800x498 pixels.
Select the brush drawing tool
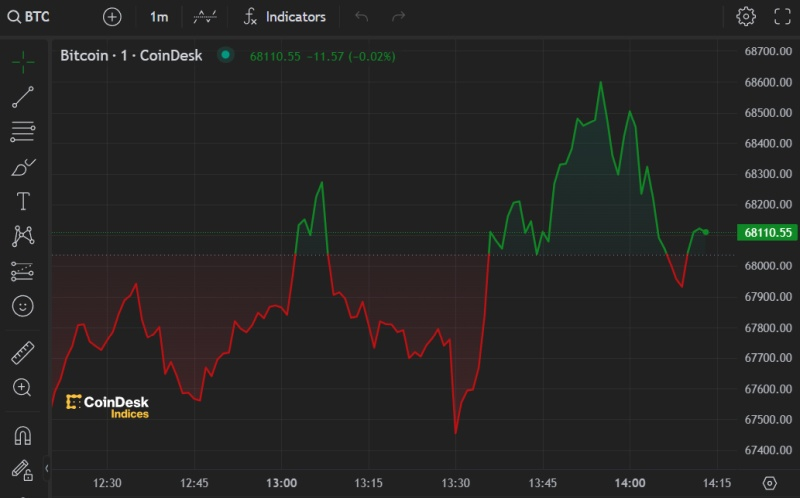(x=22, y=166)
